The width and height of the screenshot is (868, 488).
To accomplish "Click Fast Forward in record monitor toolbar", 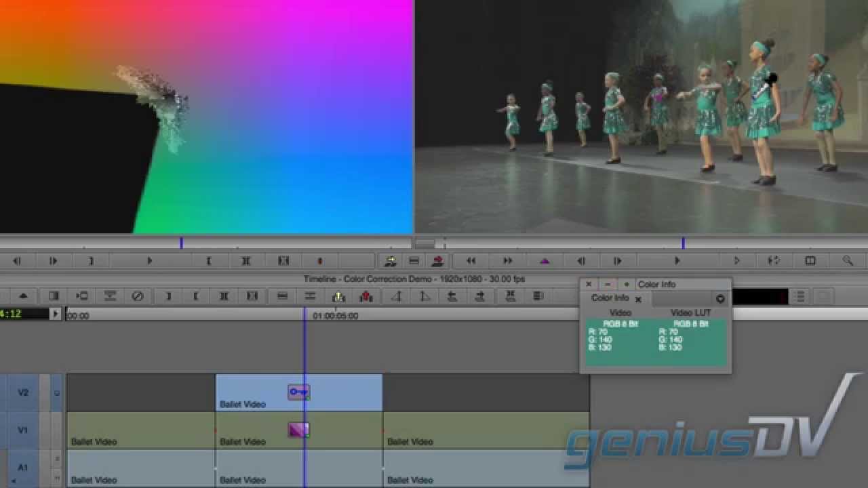I will pos(507,261).
